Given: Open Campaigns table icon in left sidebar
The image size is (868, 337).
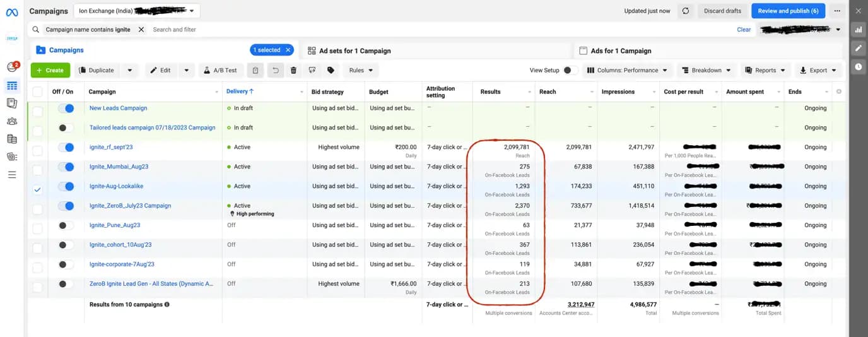Looking at the screenshot, I should [12, 85].
